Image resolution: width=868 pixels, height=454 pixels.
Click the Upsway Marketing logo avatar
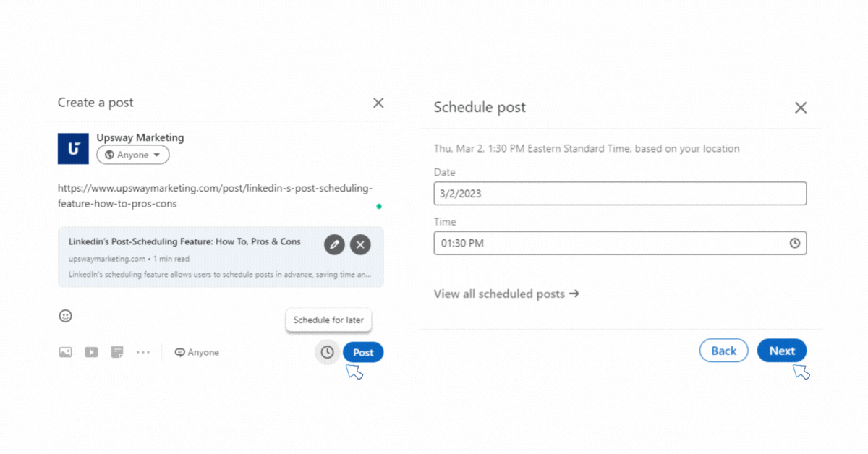(73, 149)
